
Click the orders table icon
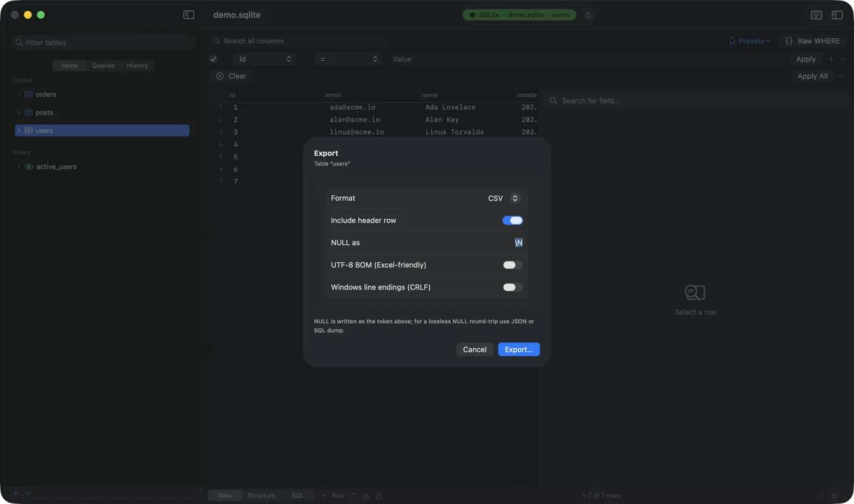(x=29, y=94)
